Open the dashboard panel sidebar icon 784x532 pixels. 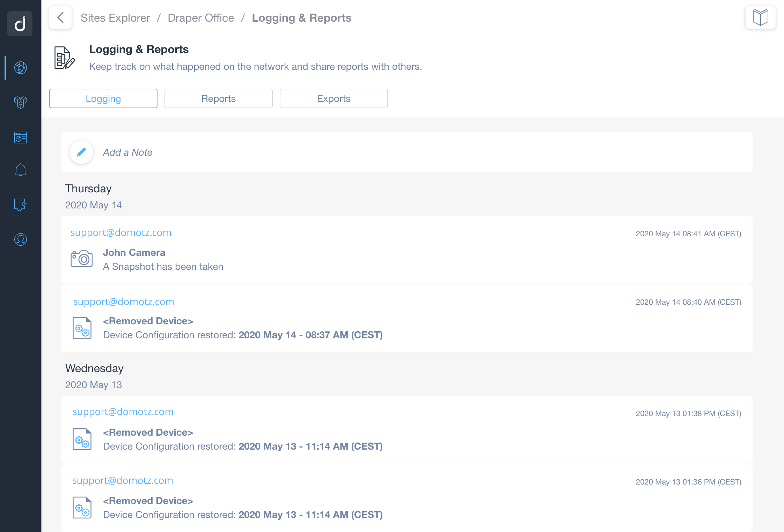(x=21, y=138)
